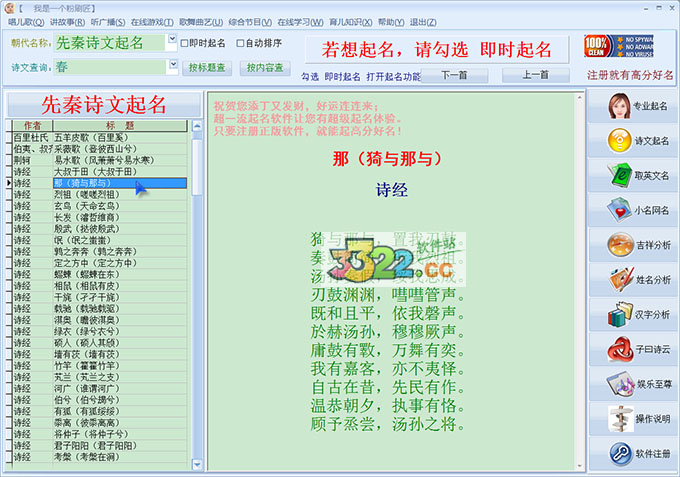Enable the 自动排序 checkbox
The image size is (680, 477).
tap(240, 43)
